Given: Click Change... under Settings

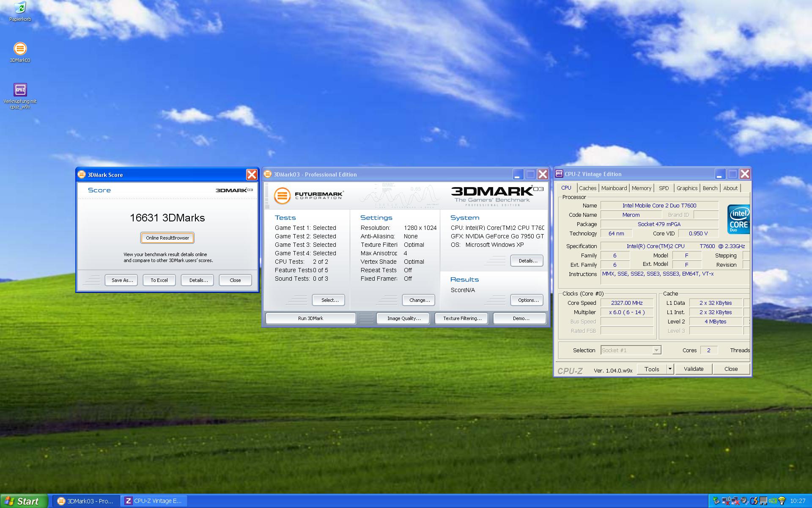Looking at the screenshot, I should pyautogui.click(x=419, y=300).
